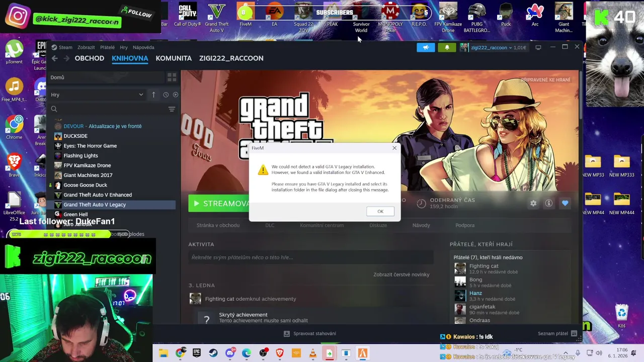Open the Návody link
The height and width of the screenshot is (362, 644).
(x=421, y=225)
